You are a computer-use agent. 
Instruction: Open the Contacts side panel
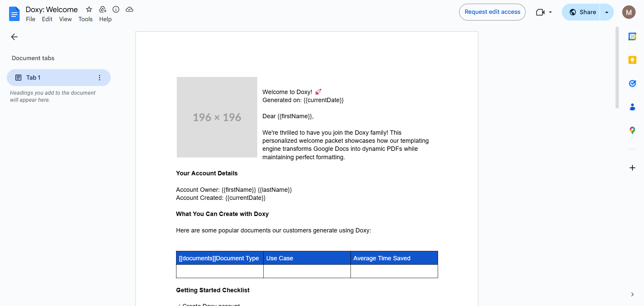[632, 107]
